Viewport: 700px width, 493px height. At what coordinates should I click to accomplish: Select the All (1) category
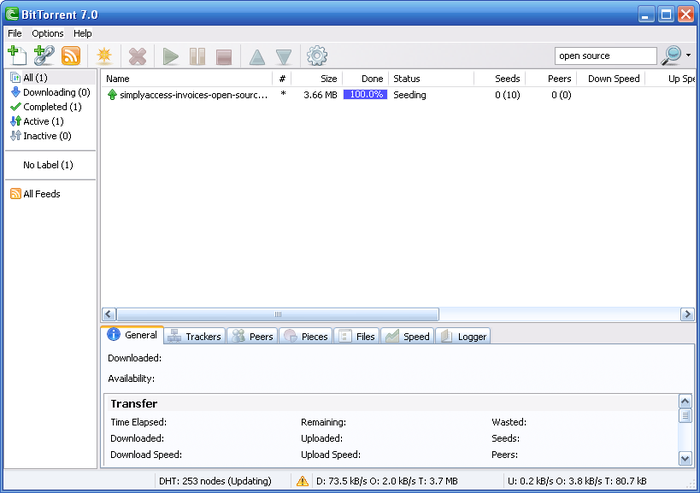tap(52, 78)
